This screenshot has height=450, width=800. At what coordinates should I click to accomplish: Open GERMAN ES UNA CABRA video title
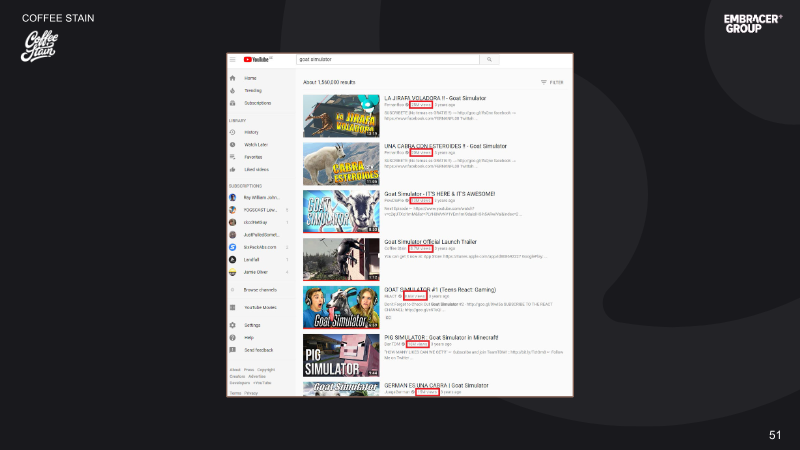click(436, 386)
